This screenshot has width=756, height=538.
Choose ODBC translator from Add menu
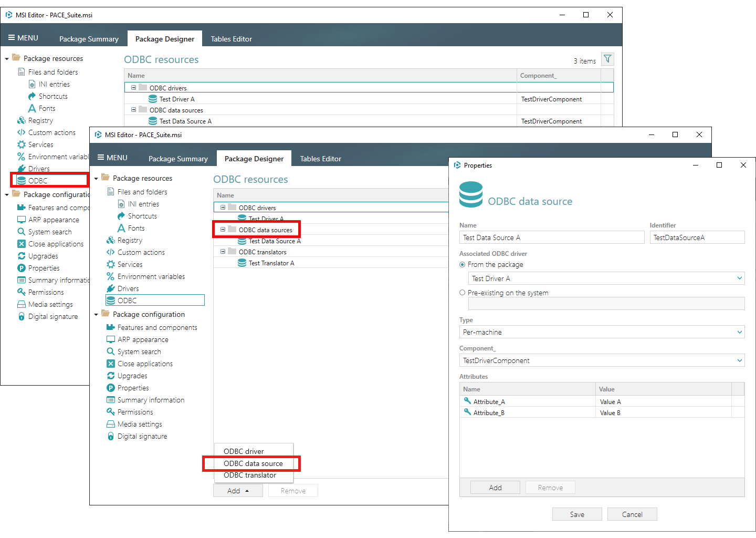point(250,475)
